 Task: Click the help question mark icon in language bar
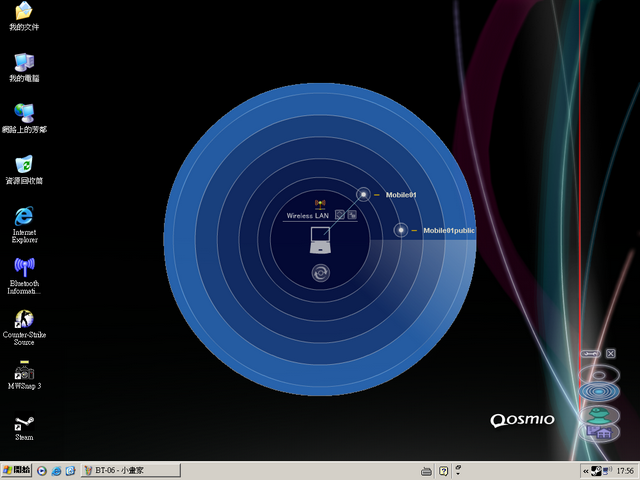(x=444, y=471)
